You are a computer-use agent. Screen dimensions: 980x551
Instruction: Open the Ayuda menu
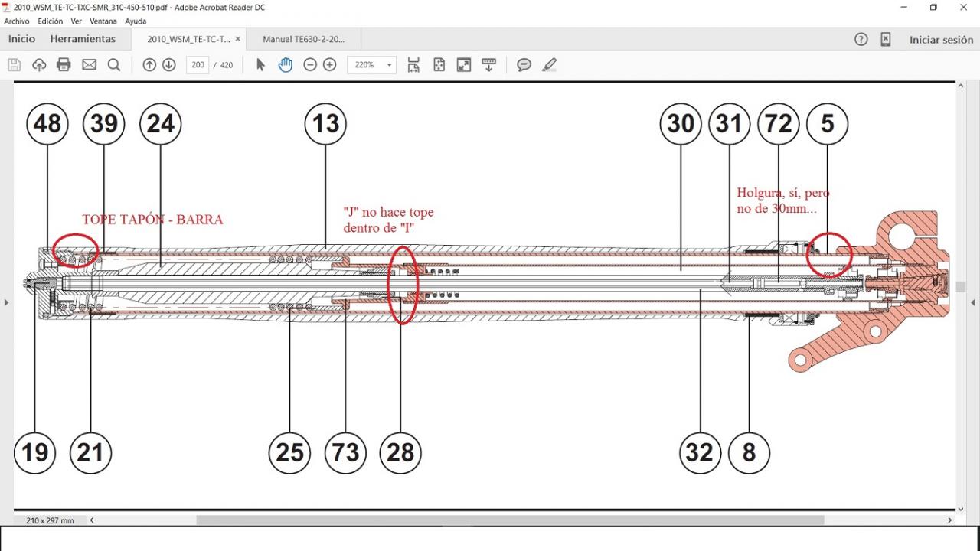(x=136, y=21)
